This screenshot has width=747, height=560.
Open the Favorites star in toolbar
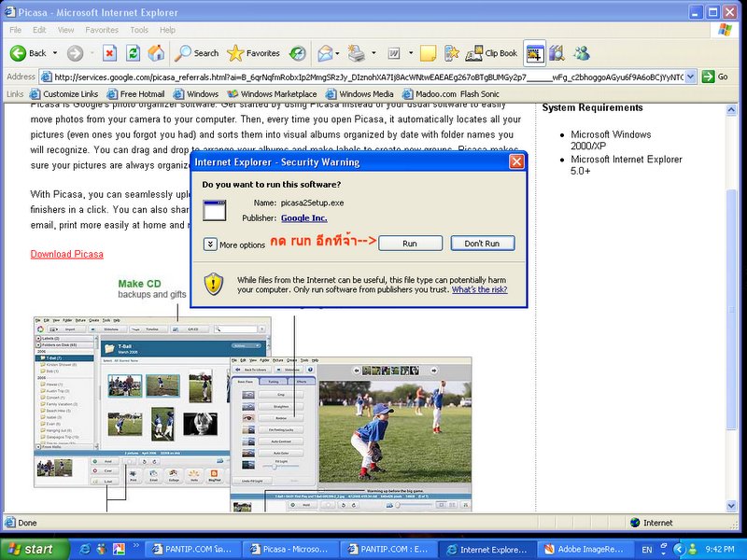(253, 53)
